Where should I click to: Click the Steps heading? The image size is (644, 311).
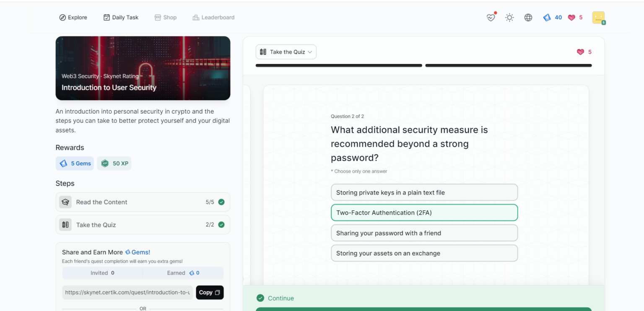65,184
